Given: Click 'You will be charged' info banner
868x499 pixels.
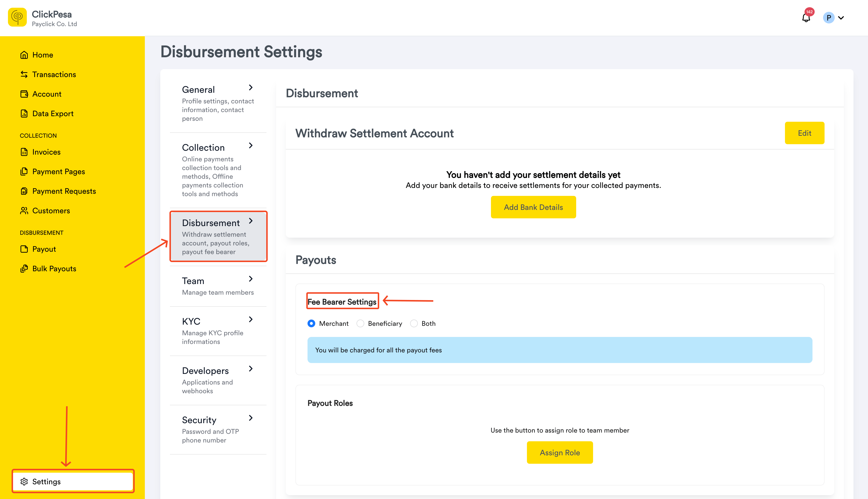Looking at the screenshot, I should coord(560,350).
